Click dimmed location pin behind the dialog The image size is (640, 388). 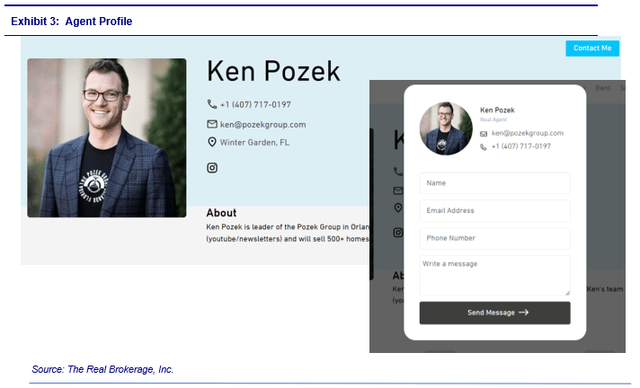pyautogui.click(x=398, y=208)
